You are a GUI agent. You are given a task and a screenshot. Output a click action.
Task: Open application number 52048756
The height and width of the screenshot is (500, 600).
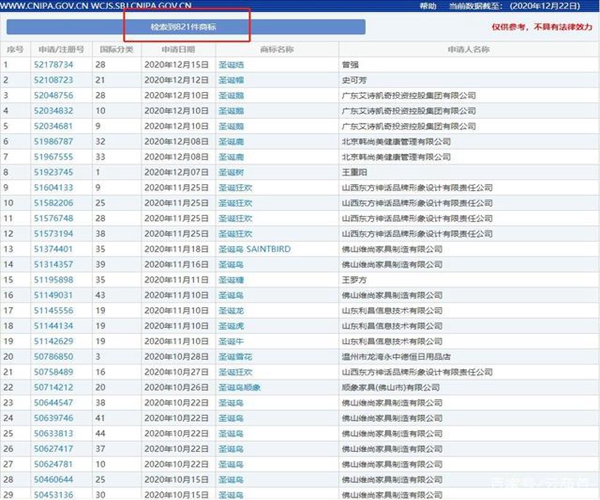click(x=54, y=95)
